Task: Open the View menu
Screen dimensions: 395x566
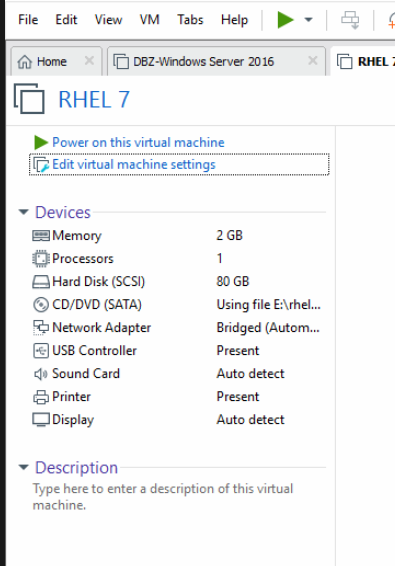Action: click(108, 19)
